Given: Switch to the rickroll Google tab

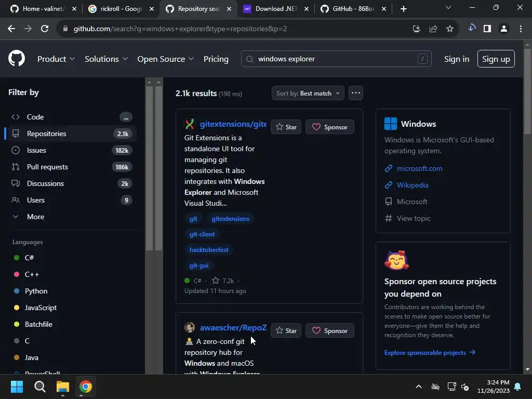Looking at the screenshot, I should click(121, 9).
